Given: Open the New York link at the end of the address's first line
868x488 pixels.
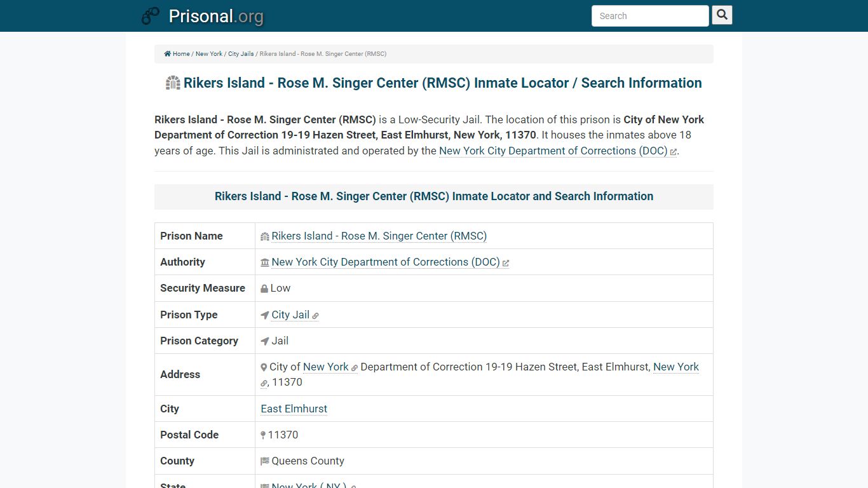Looking at the screenshot, I should tap(676, 367).
